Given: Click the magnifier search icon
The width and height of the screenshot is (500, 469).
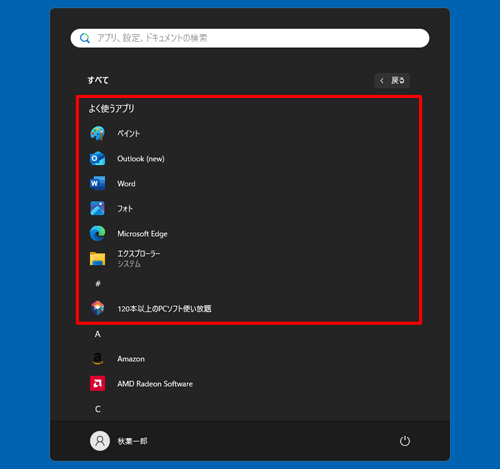Looking at the screenshot, I should 85,38.
